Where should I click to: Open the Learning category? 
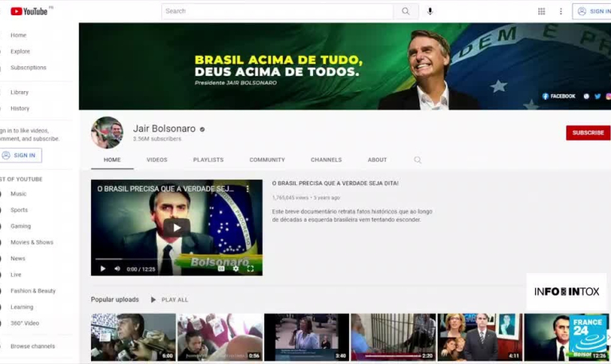22,307
